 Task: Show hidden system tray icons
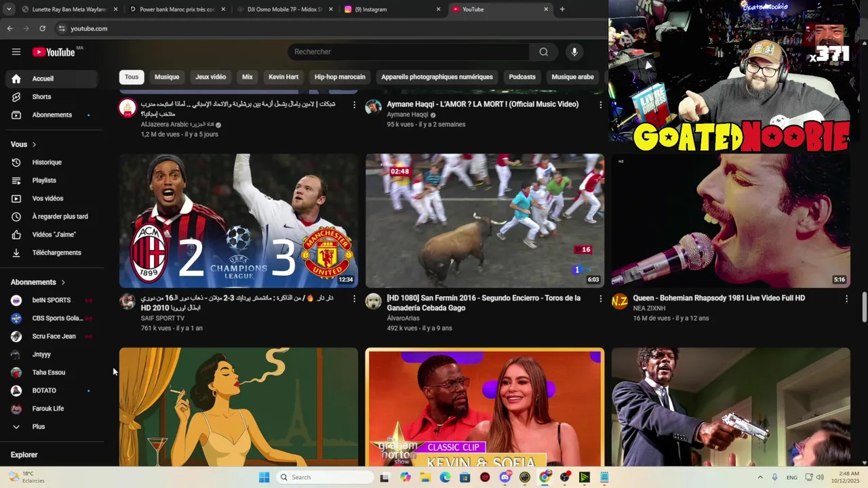coord(760,477)
